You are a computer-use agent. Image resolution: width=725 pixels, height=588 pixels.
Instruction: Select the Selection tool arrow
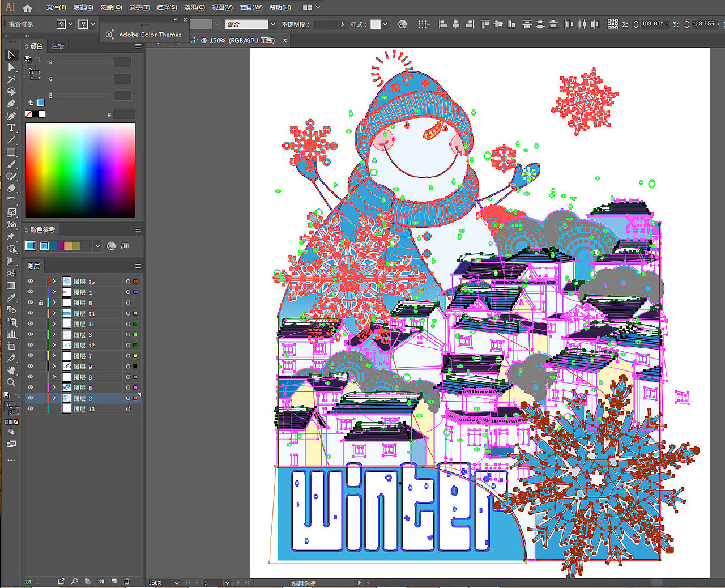tap(11, 55)
